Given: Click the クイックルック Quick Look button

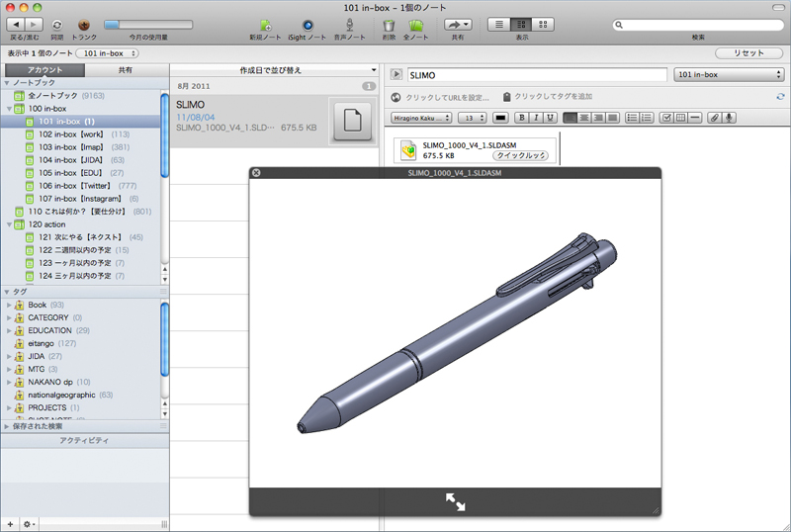Looking at the screenshot, I should point(521,155).
